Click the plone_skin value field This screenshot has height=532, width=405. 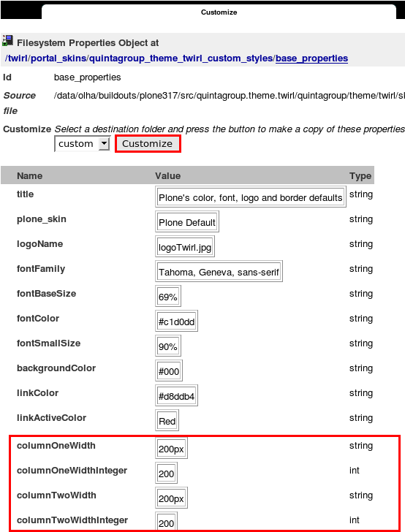(187, 221)
